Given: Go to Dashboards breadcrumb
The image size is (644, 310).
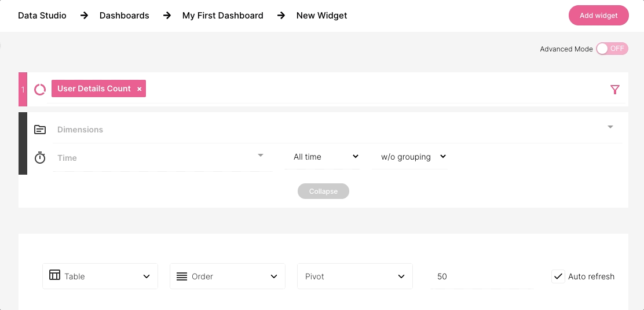Looking at the screenshot, I should pos(125,16).
